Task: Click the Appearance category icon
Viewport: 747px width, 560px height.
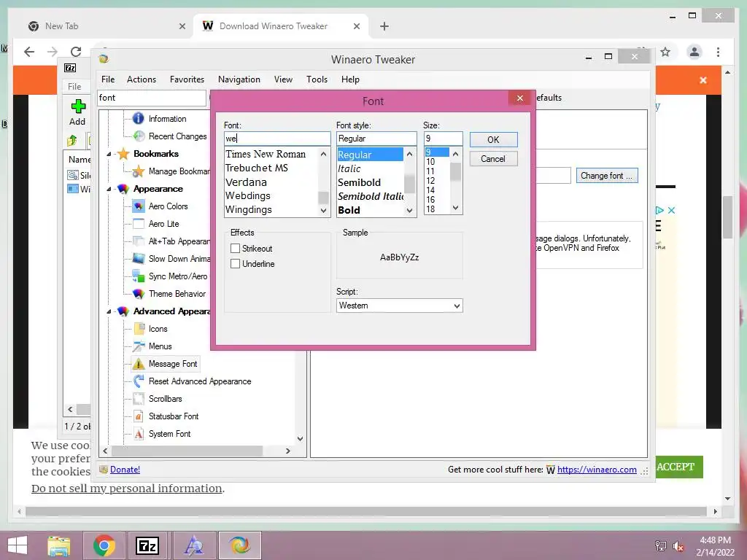Action: click(x=123, y=189)
